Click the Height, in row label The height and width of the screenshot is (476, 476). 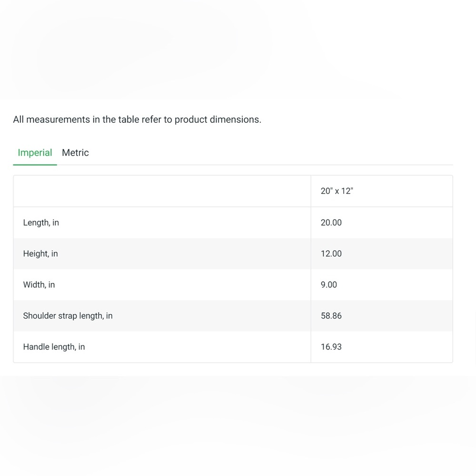(40, 254)
